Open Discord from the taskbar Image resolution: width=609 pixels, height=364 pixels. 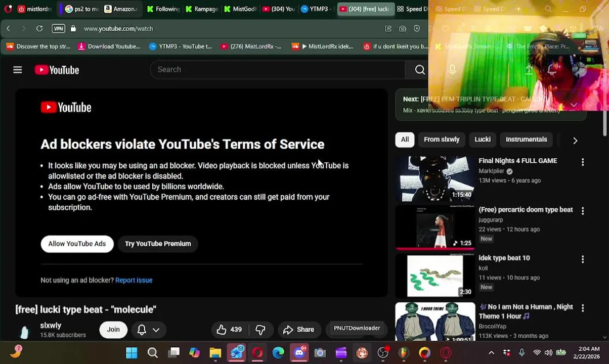(x=299, y=353)
